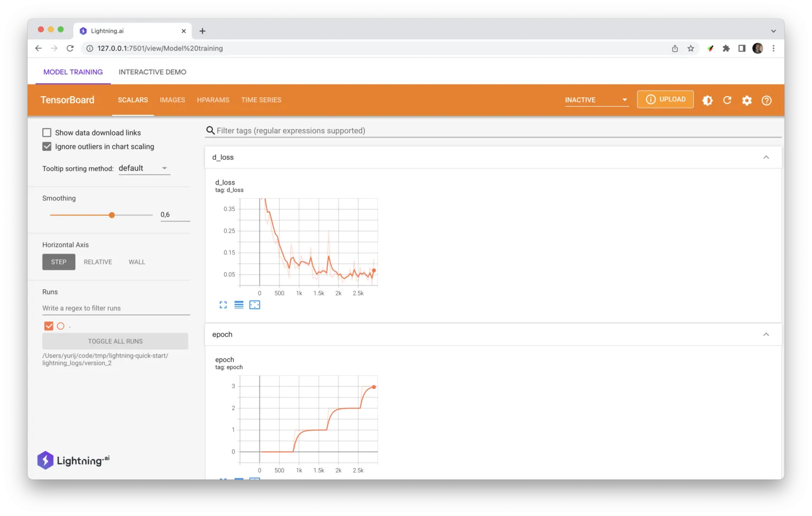Select STEP horizontal axis
This screenshot has height=516, width=812.
59,262
